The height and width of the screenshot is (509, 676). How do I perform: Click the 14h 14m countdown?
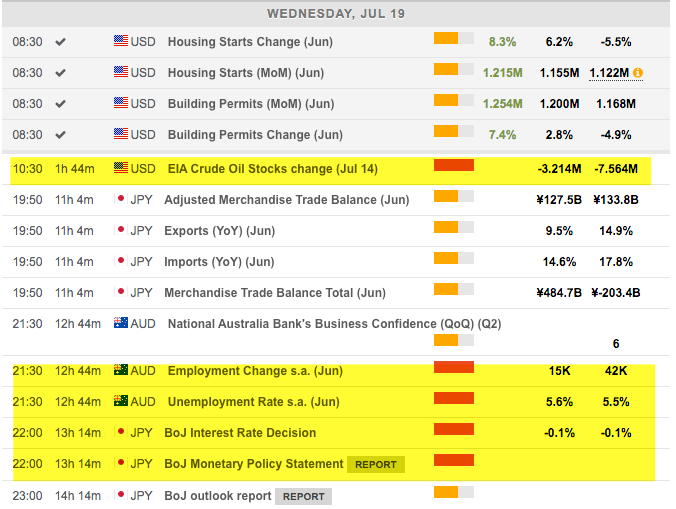pos(78,496)
